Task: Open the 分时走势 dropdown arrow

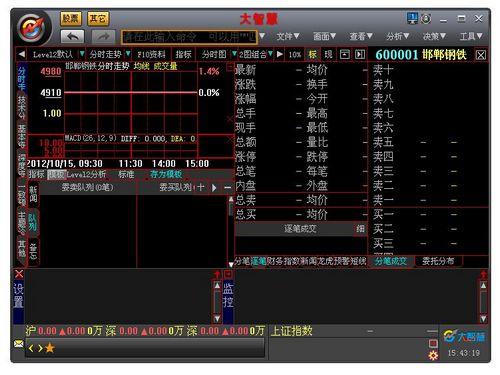Action: 128,53
